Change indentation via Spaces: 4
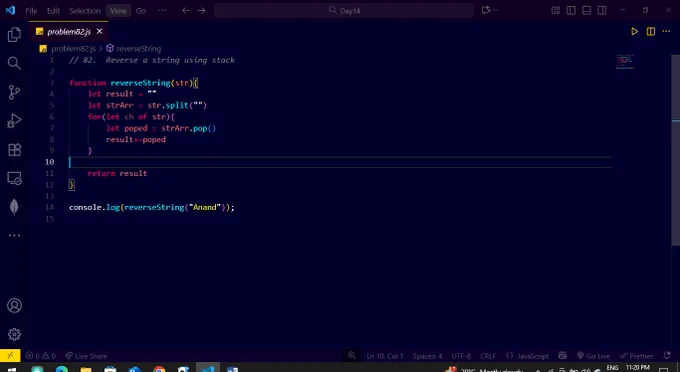The width and height of the screenshot is (680, 372). 427,356
